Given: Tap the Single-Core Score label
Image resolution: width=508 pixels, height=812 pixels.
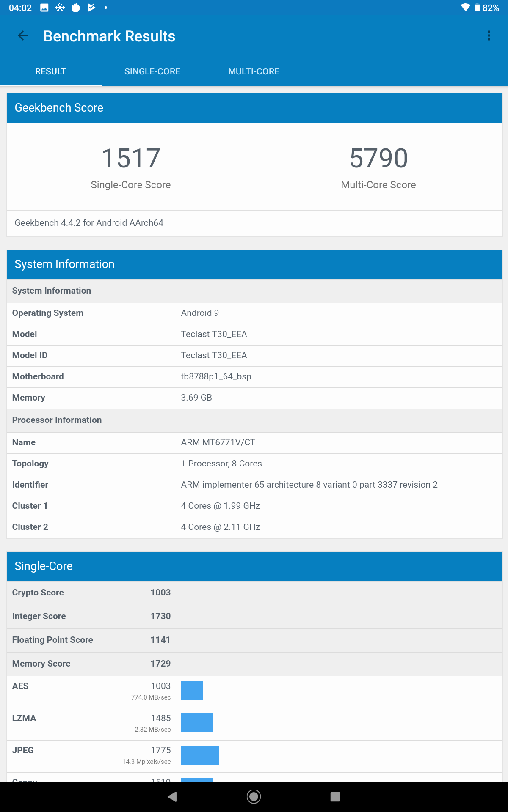Looking at the screenshot, I should pyautogui.click(x=131, y=185).
